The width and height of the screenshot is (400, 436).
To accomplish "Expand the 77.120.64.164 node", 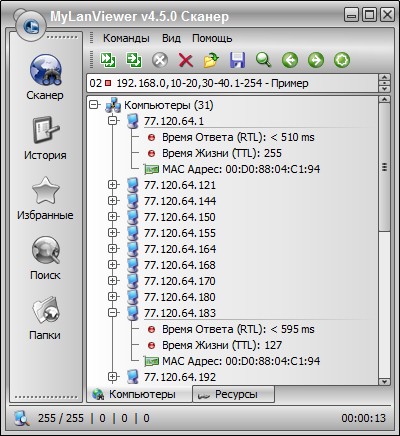I will pos(113,249).
